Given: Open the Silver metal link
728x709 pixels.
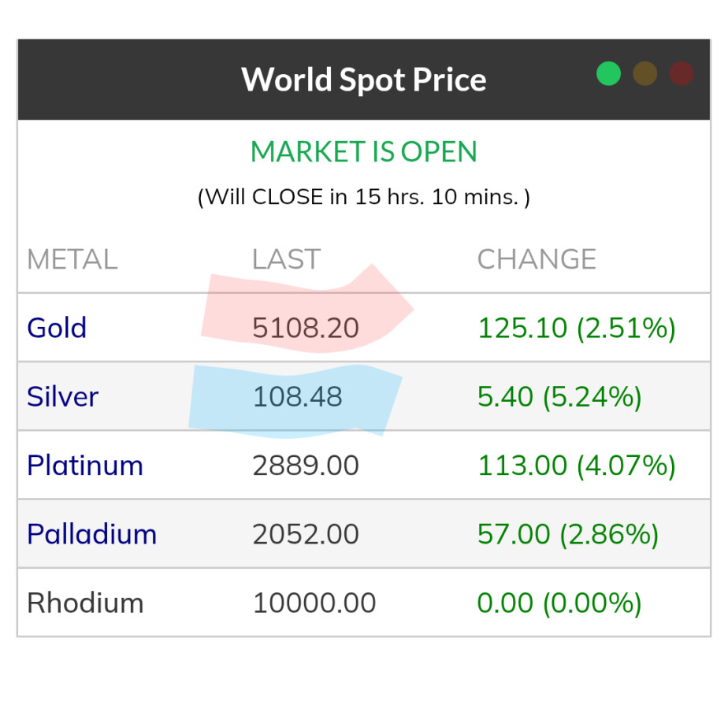Looking at the screenshot, I should coord(62,396).
